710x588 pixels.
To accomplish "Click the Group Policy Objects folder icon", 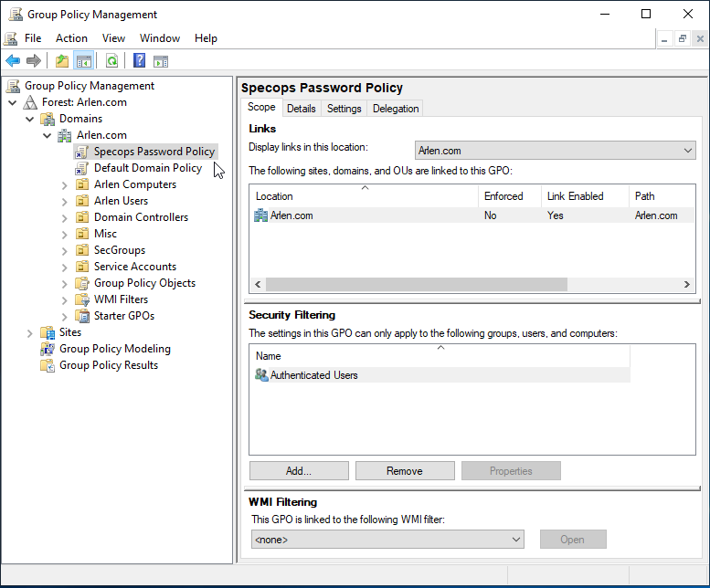I will pos(82,283).
